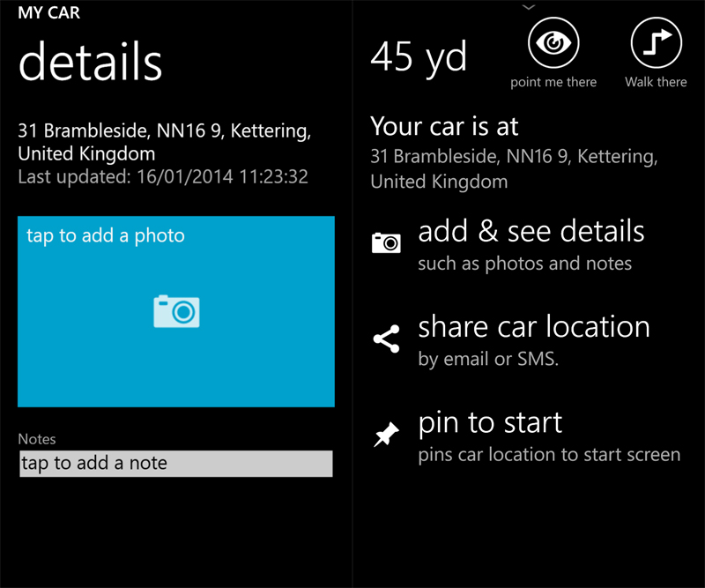Select the pushpin icon for pinning to start

coord(385,432)
